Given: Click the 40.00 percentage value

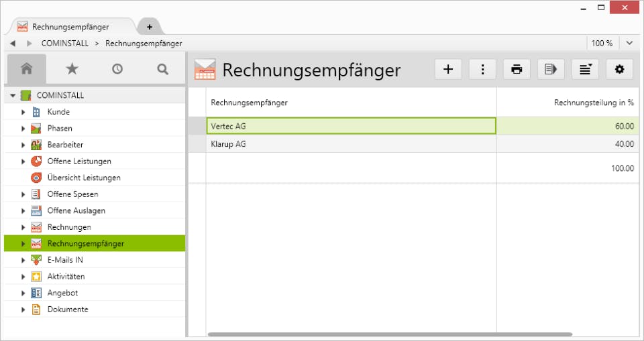Looking at the screenshot, I should tap(625, 144).
